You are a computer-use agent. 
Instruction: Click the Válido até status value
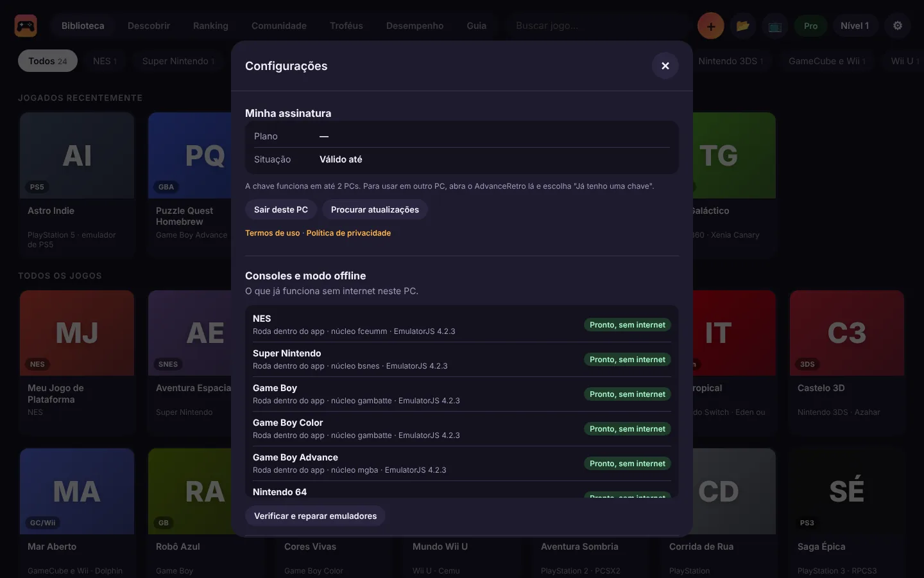click(x=341, y=159)
